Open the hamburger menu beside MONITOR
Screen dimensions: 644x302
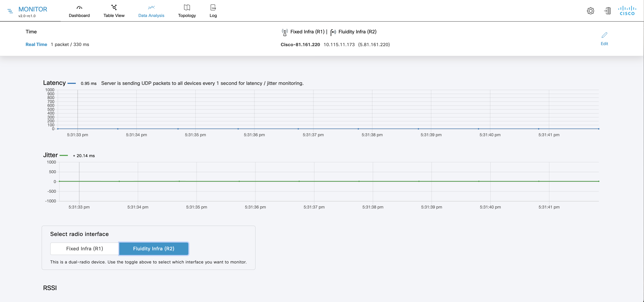click(10, 11)
